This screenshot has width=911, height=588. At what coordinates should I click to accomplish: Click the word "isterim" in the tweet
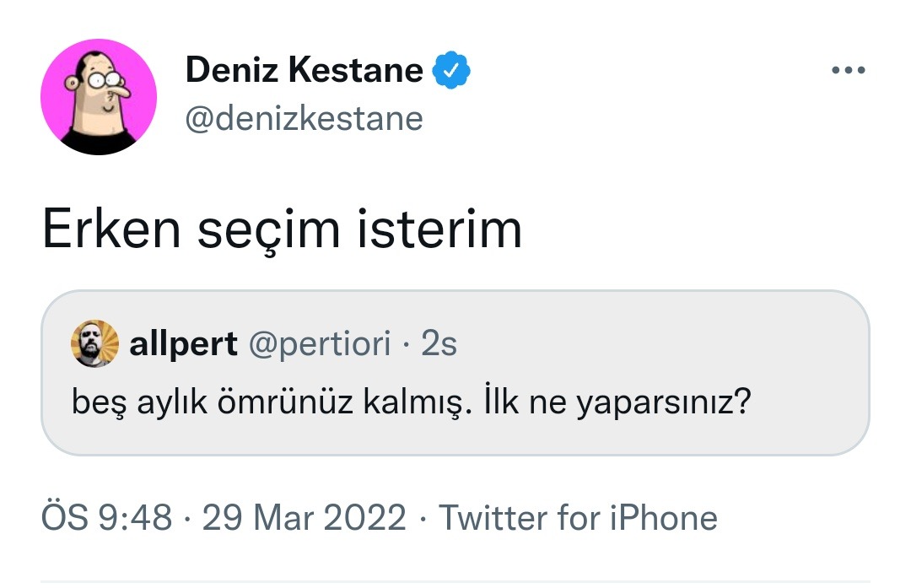click(x=447, y=229)
